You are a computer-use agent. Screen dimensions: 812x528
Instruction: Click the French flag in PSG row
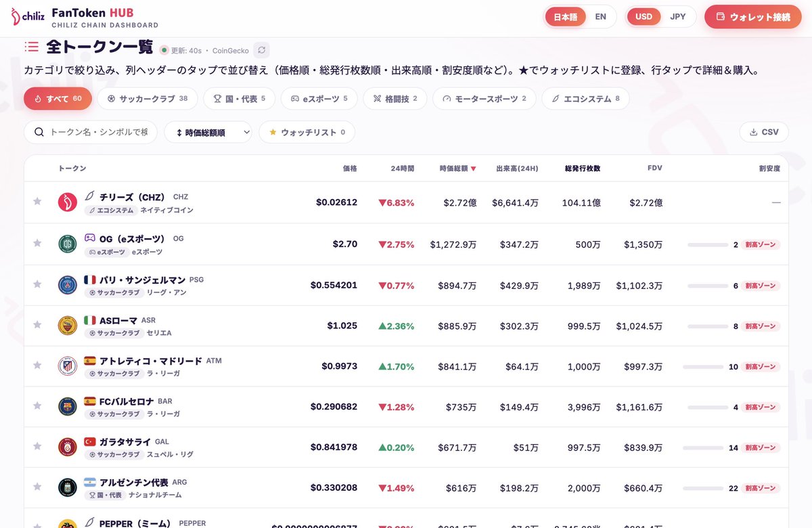coord(89,280)
